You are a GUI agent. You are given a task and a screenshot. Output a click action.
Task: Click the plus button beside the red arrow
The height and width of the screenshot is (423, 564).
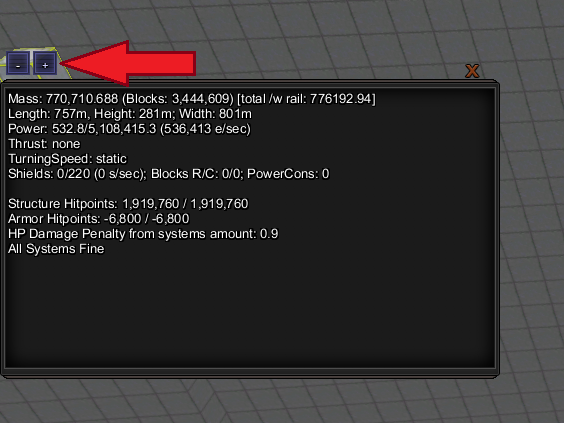point(45,64)
